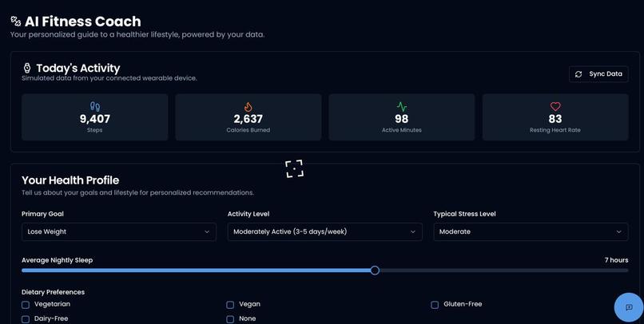The height and width of the screenshot is (324, 644).
Task: Click the refresh icon in Sync Data
Action: pos(578,74)
